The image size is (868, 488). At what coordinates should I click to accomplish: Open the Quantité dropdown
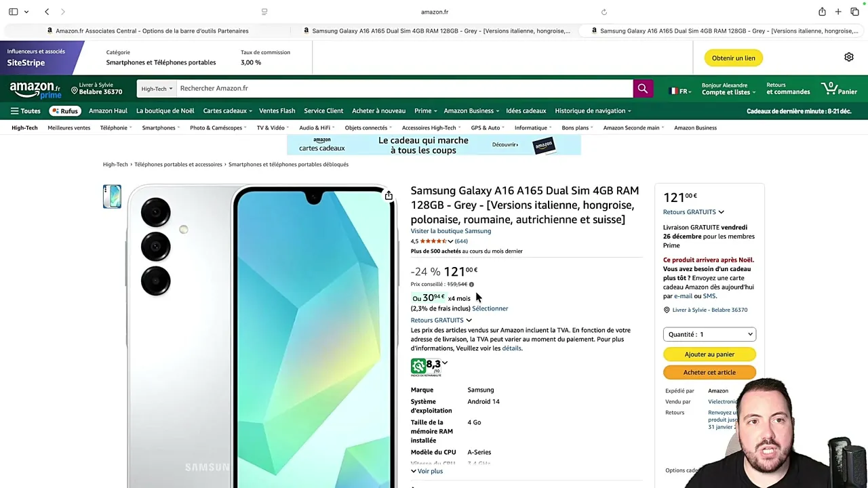(x=709, y=333)
